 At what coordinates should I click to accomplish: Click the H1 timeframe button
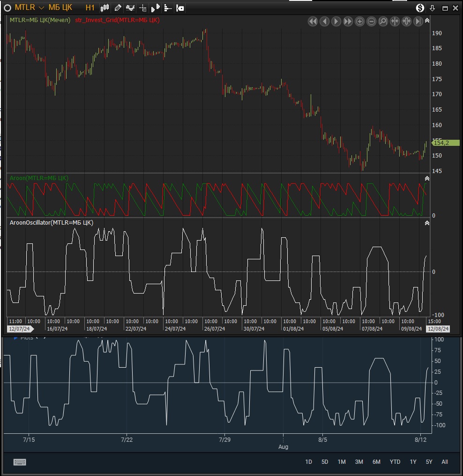point(90,8)
